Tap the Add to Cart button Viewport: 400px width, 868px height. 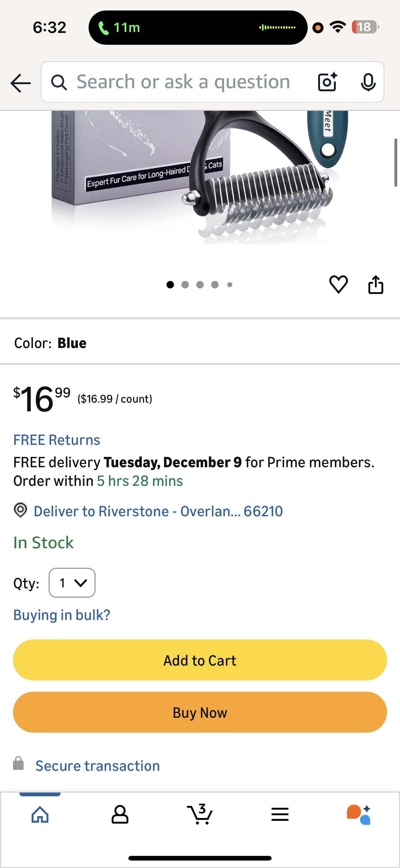[x=200, y=660]
